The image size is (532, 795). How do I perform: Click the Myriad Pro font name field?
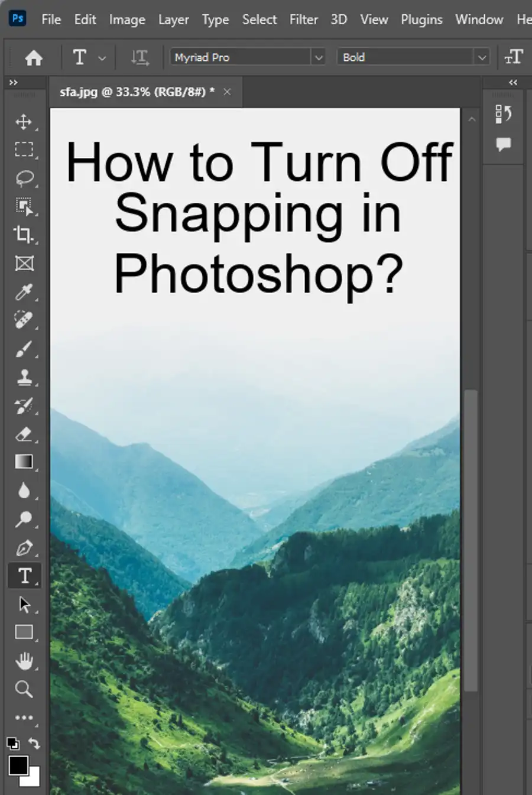coord(241,57)
